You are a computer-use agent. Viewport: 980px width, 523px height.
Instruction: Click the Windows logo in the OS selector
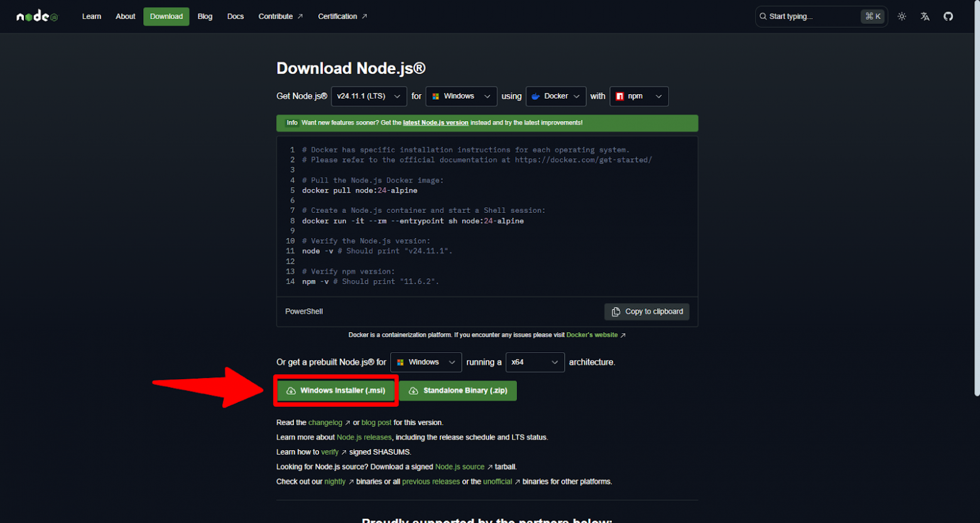click(x=435, y=96)
